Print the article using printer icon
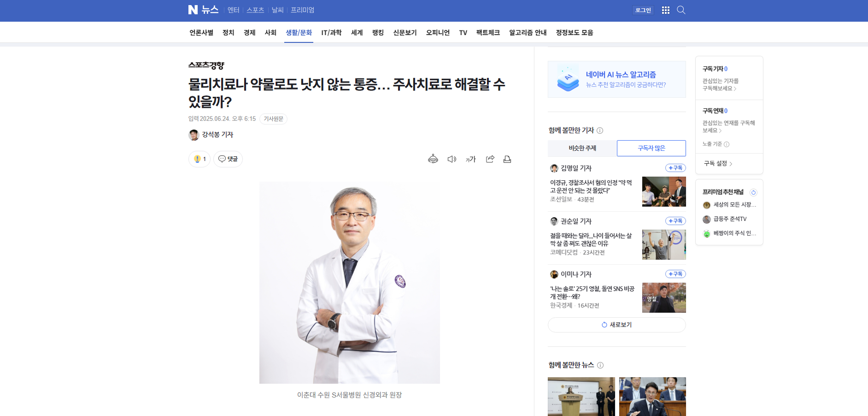The width and height of the screenshot is (868, 416). (x=507, y=159)
